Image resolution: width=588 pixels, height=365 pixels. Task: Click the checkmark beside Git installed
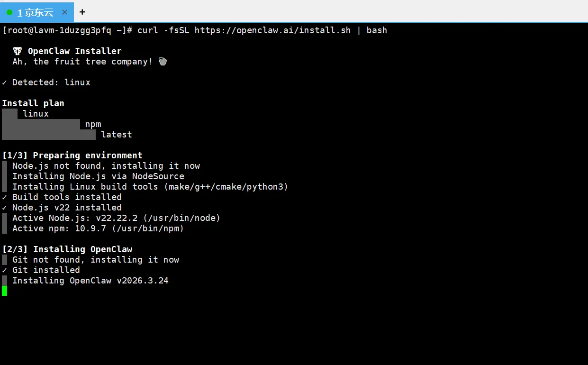tap(4, 270)
